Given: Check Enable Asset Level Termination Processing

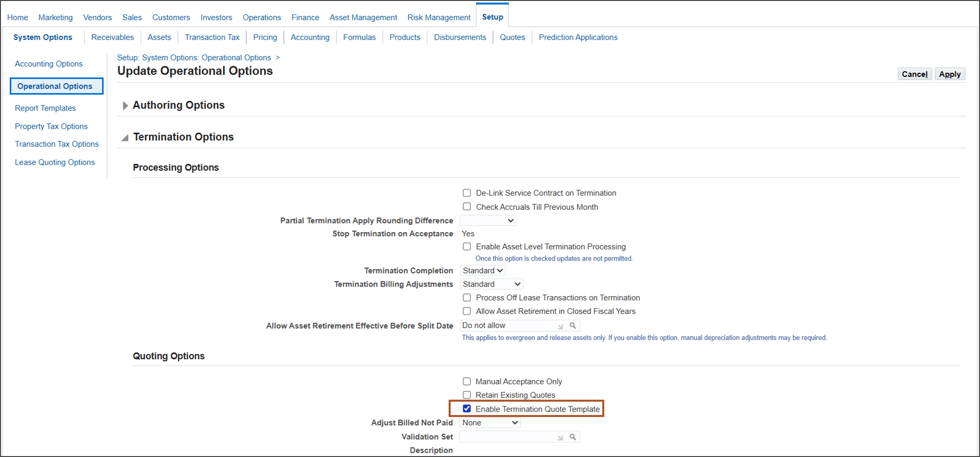Looking at the screenshot, I should 466,246.
